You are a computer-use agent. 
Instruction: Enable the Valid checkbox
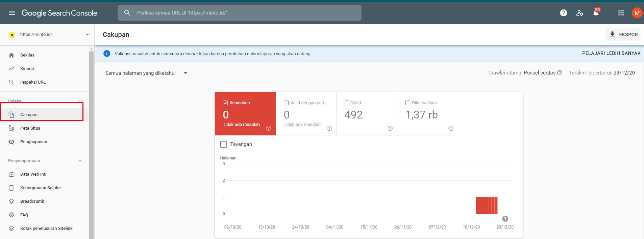coord(347,103)
